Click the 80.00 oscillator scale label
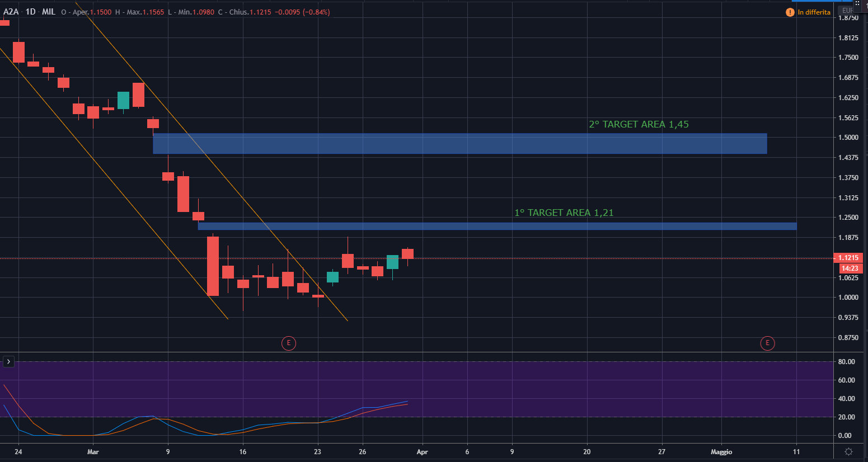This screenshot has height=462, width=868. click(x=846, y=361)
